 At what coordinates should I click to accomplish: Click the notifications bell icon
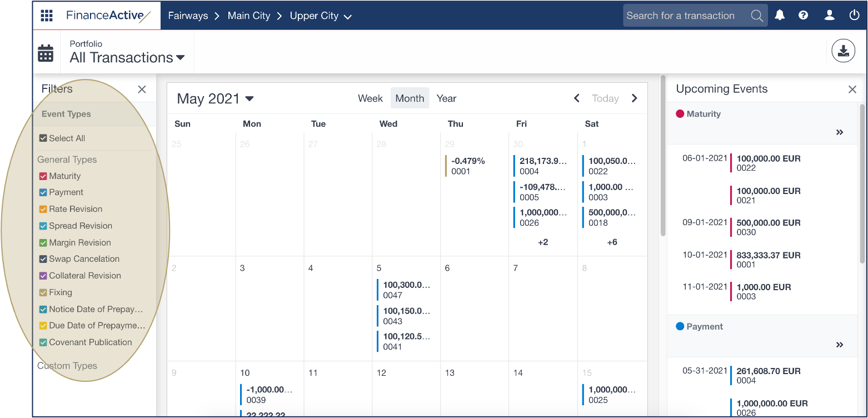coord(780,16)
